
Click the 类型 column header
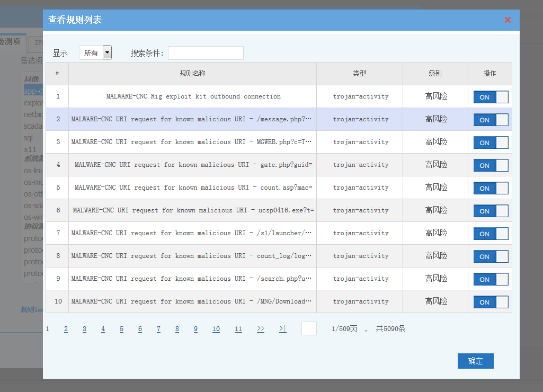359,74
